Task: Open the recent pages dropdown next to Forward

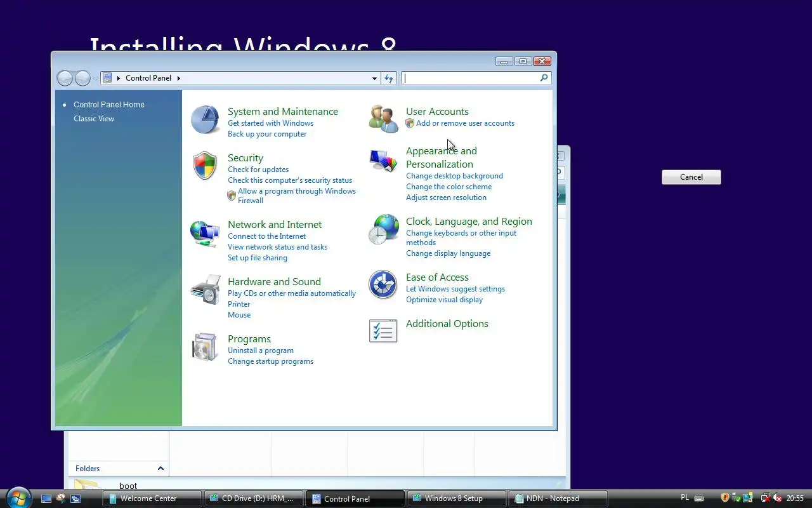Action: point(96,78)
